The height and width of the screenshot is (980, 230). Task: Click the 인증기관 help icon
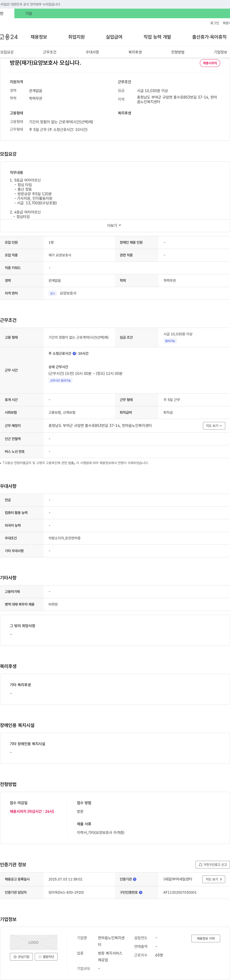(x=135, y=879)
